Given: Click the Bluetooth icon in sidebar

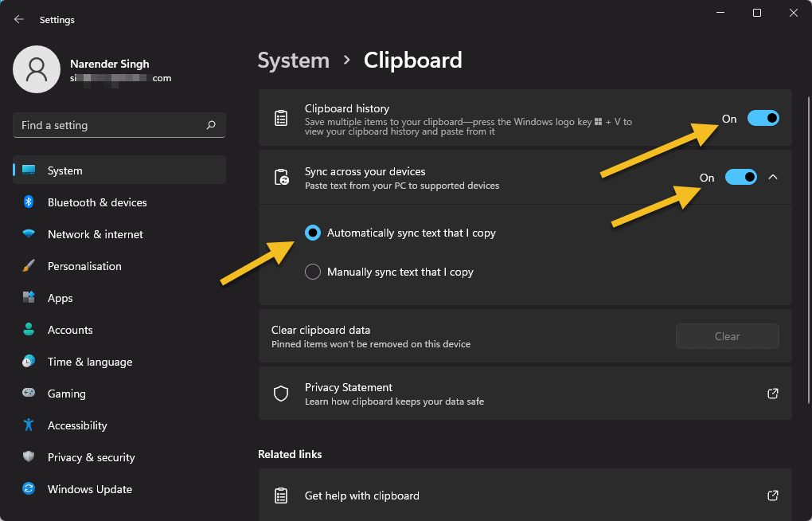Looking at the screenshot, I should tap(29, 202).
